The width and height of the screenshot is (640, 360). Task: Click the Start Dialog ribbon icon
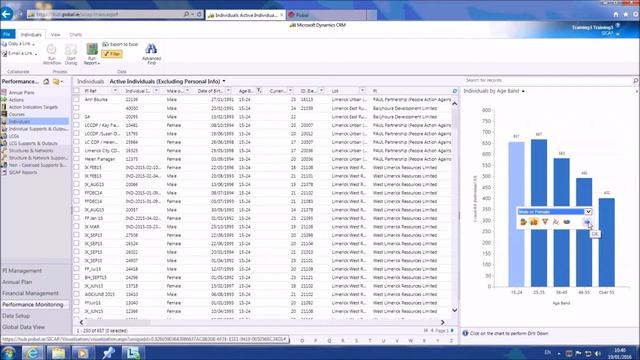point(71,50)
